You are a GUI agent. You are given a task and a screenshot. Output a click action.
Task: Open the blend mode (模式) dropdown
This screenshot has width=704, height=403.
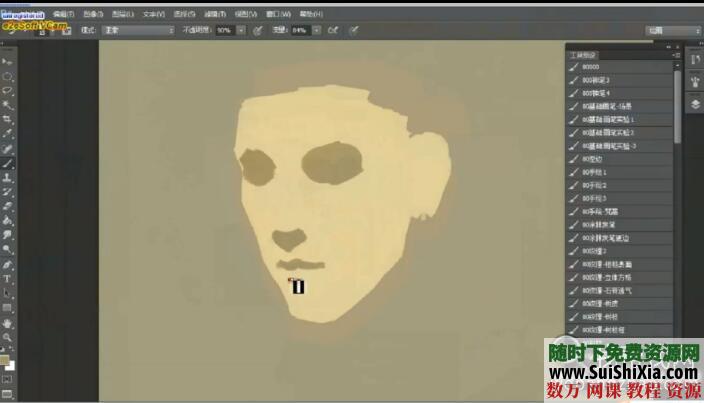click(x=139, y=31)
